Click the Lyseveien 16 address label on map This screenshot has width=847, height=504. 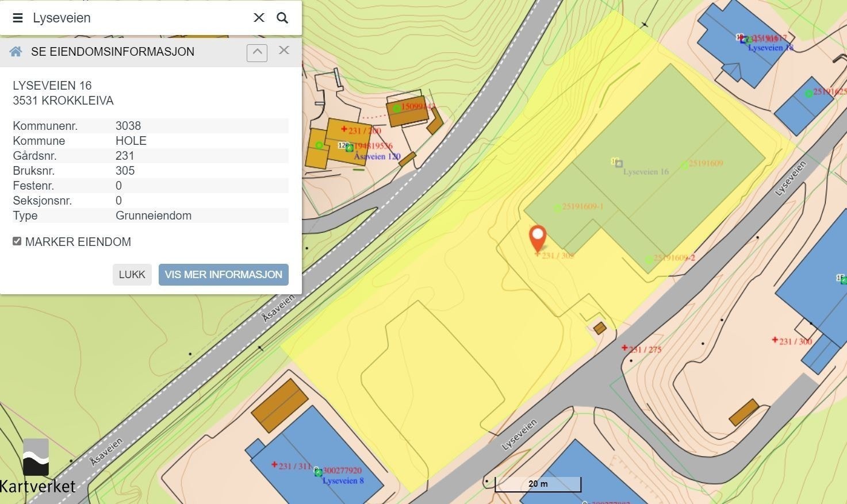coord(646,171)
